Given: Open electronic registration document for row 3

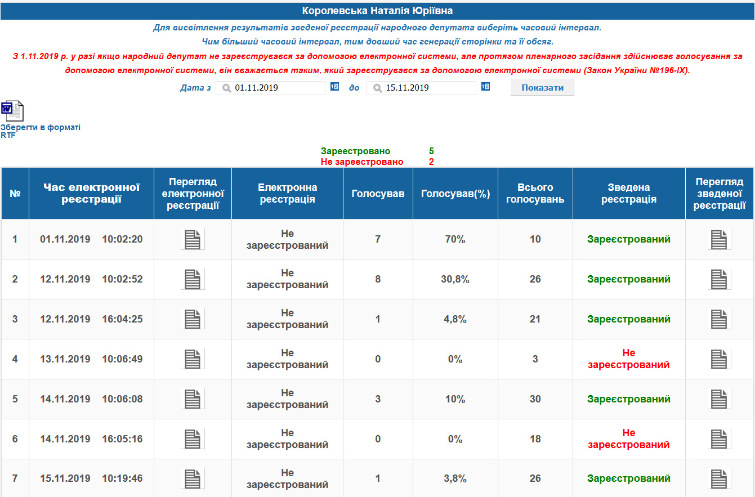Looking at the screenshot, I should pos(192,319).
